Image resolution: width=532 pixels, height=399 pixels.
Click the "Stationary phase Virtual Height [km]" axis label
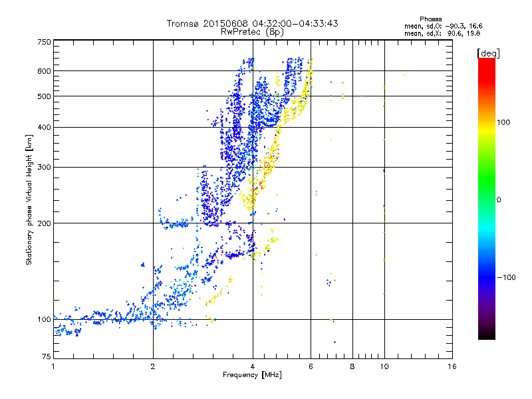[29, 199]
